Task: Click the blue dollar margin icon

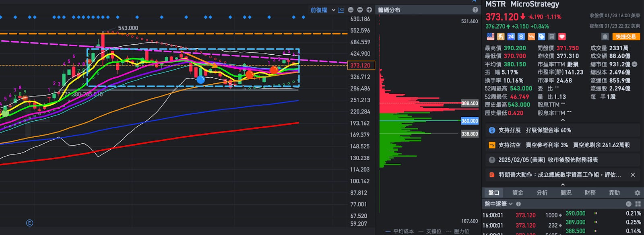Action: click(521, 37)
